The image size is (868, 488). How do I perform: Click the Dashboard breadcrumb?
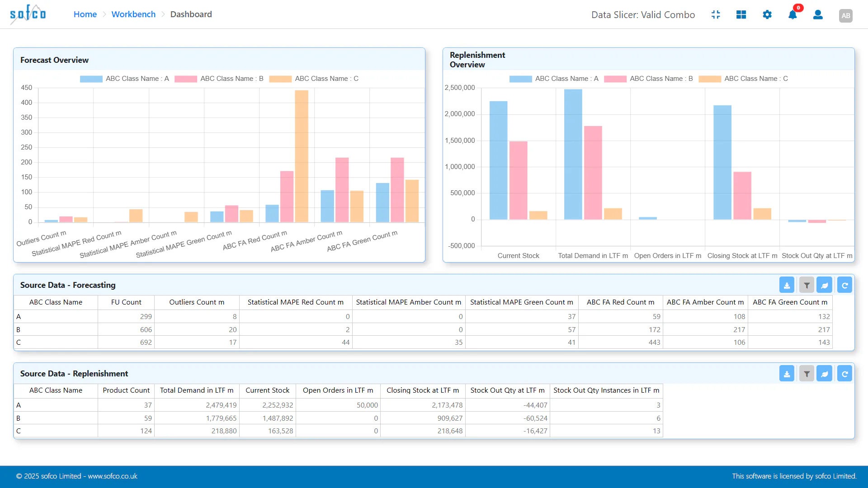point(191,14)
